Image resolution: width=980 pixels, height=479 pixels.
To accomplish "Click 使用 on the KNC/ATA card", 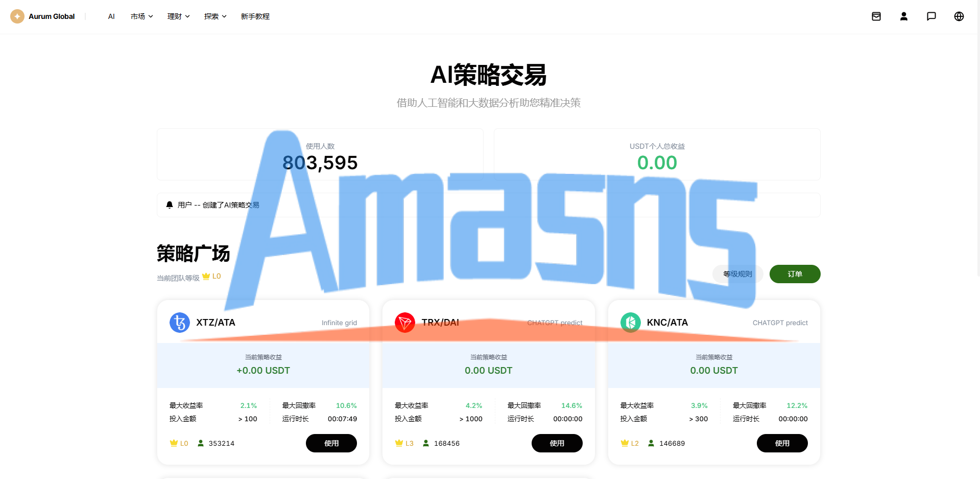I will pyautogui.click(x=782, y=443).
